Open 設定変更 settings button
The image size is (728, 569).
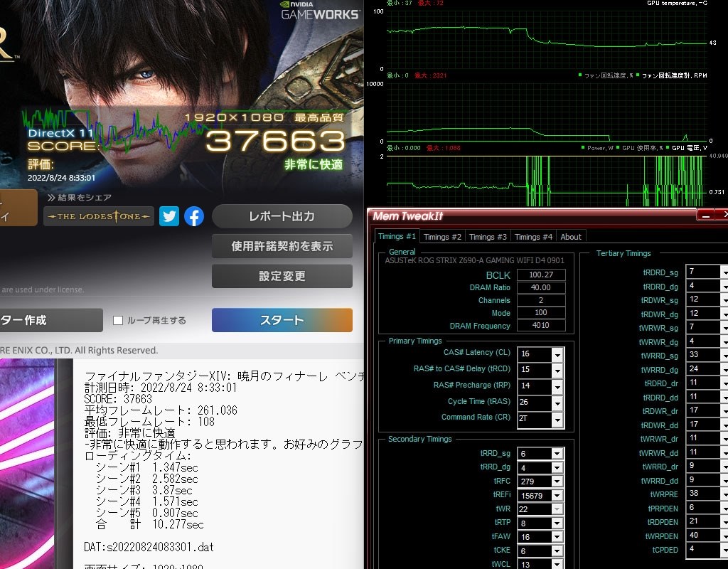(x=282, y=276)
